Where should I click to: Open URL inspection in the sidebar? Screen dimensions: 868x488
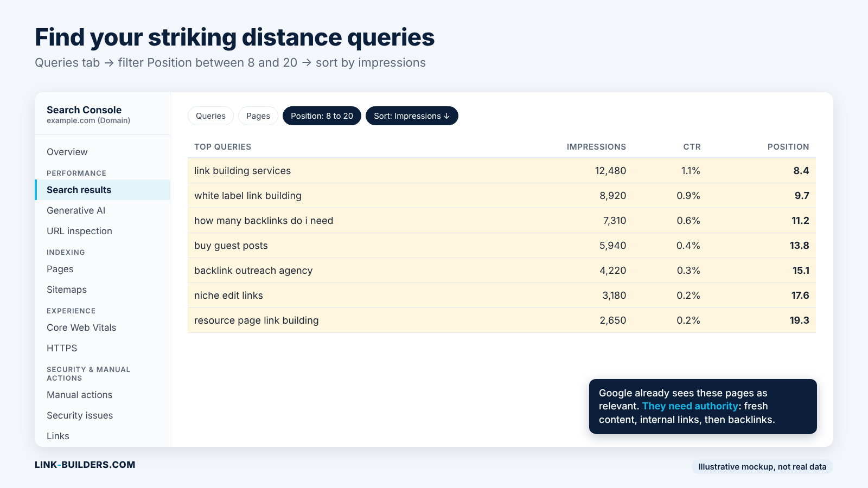coord(79,231)
